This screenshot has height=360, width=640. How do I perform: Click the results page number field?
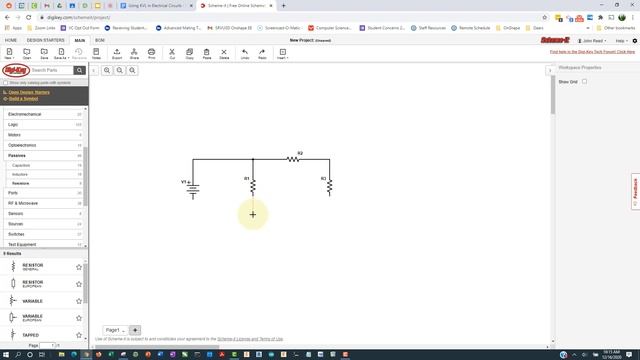[x=47, y=345]
